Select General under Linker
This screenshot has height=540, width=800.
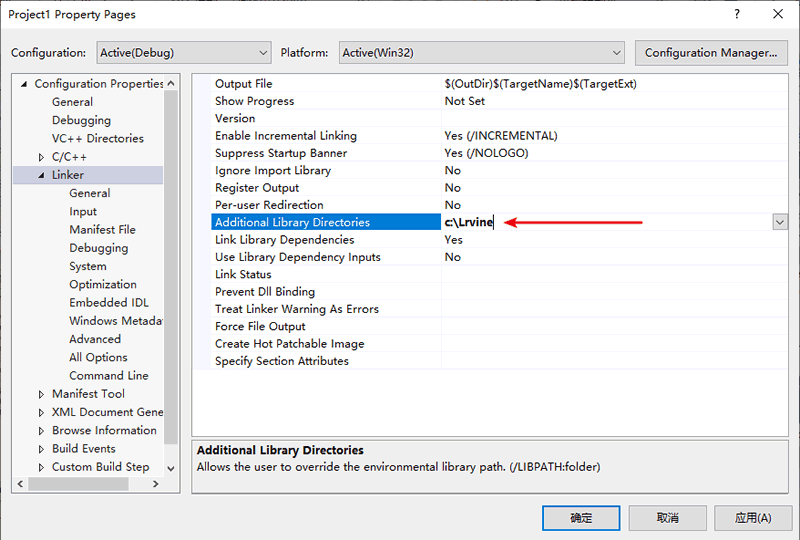(x=90, y=193)
